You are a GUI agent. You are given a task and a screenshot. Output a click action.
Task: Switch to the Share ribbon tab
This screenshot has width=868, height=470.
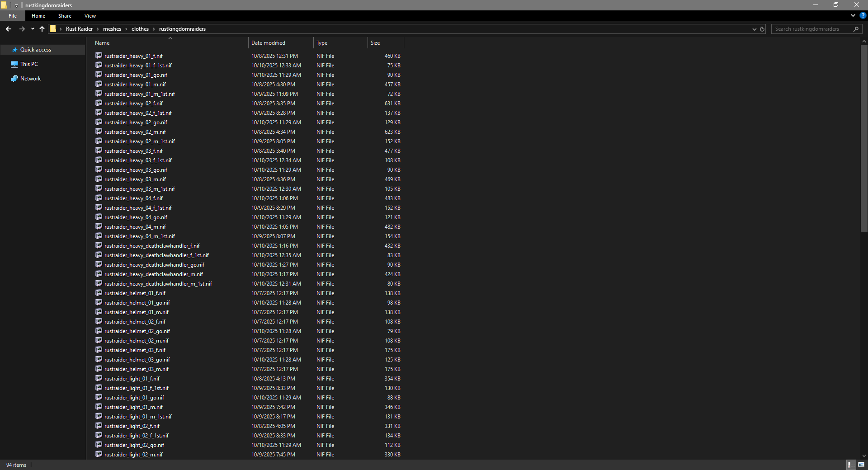point(65,16)
